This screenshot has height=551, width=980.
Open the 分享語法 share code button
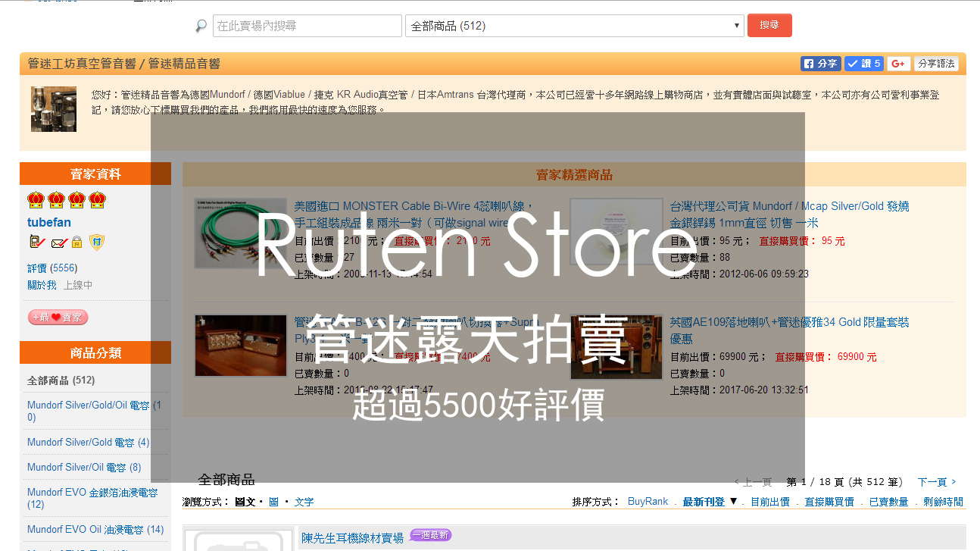pos(936,64)
